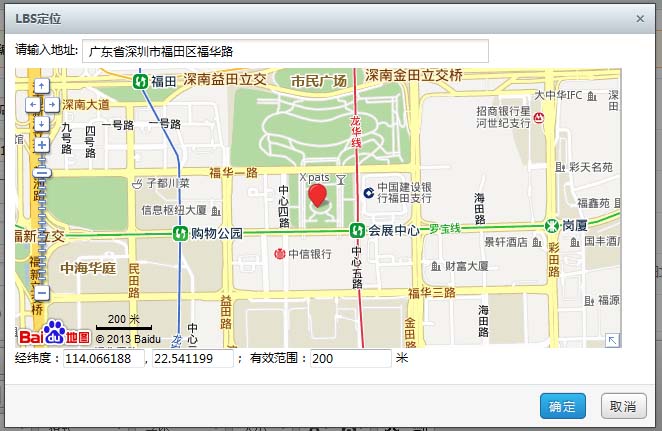
Task: Click the 彩天名苑 building icon
Action: pos(560,167)
